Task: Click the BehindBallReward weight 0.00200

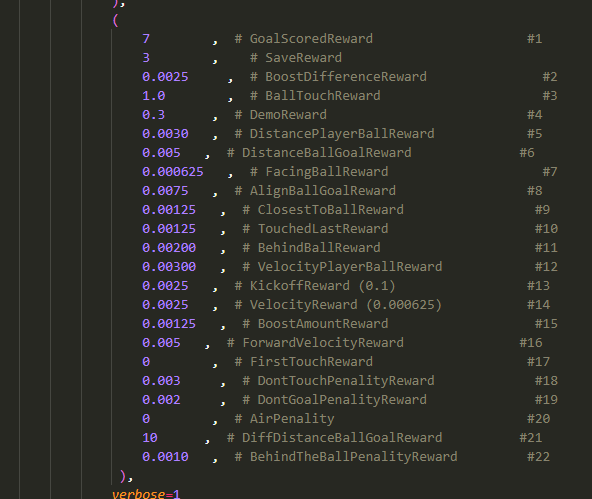Action: tap(169, 248)
